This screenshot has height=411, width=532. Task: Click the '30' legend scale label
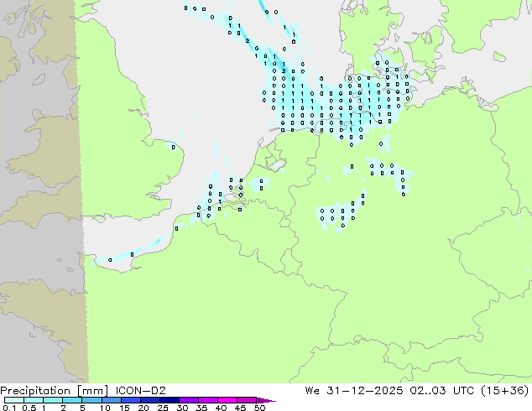pos(182,408)
